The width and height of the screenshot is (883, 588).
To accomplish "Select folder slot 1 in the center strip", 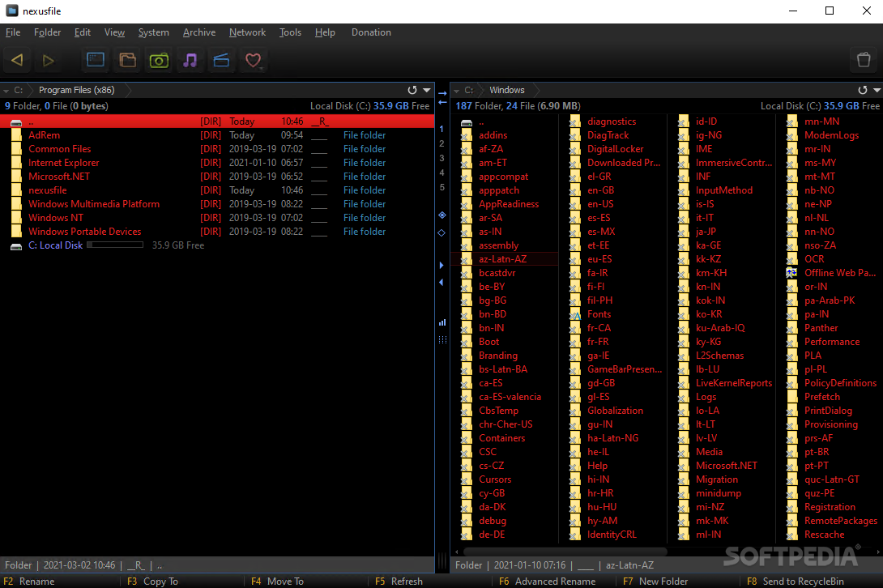I will [441, 129].
